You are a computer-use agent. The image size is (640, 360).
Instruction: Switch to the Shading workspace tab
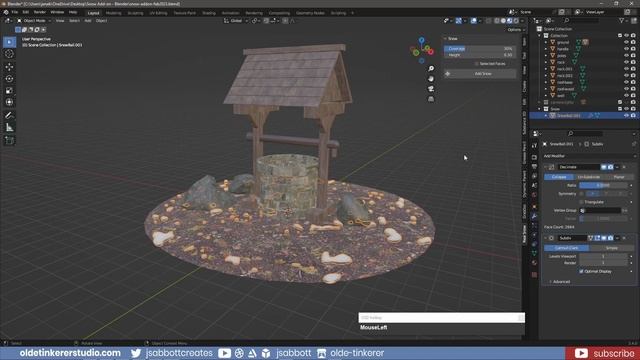click(x=209, y=13)
